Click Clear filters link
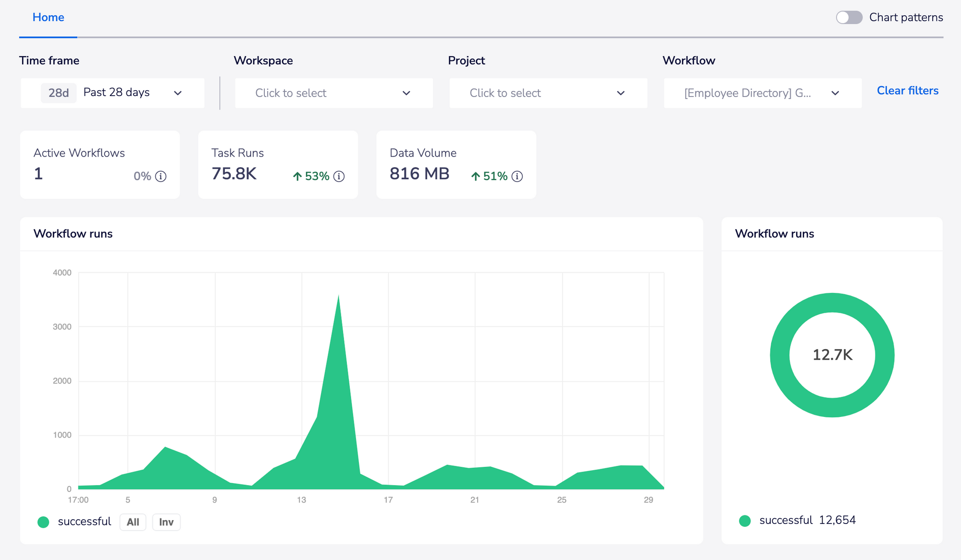Screen dimensions: 961x560 [x=907, y=91]
